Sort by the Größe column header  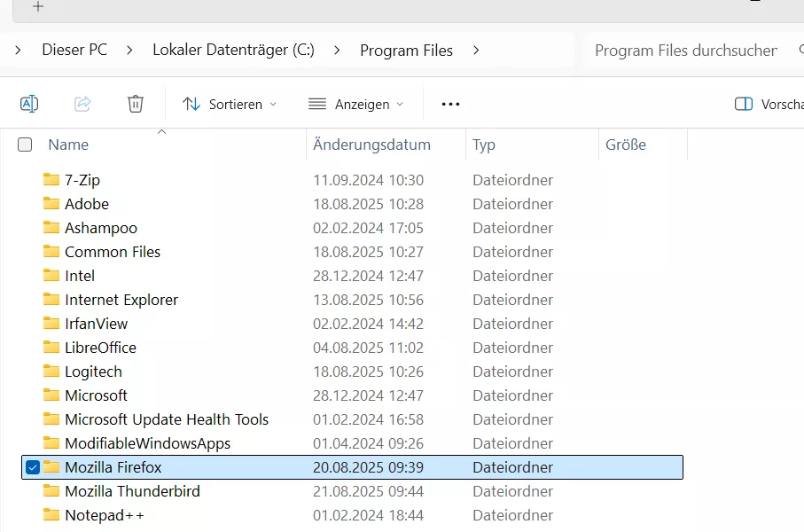coord(626,145)
